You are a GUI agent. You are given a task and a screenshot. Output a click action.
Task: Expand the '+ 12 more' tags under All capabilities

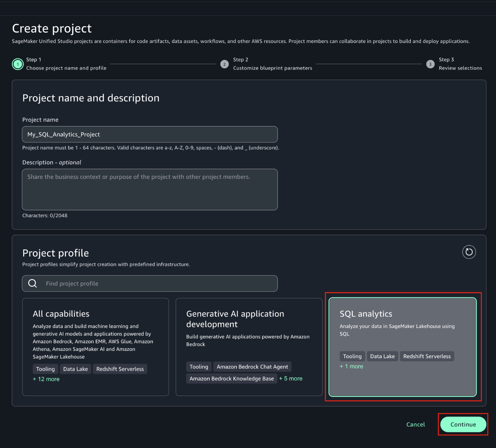pyautogui.click(x=46, y=379)
